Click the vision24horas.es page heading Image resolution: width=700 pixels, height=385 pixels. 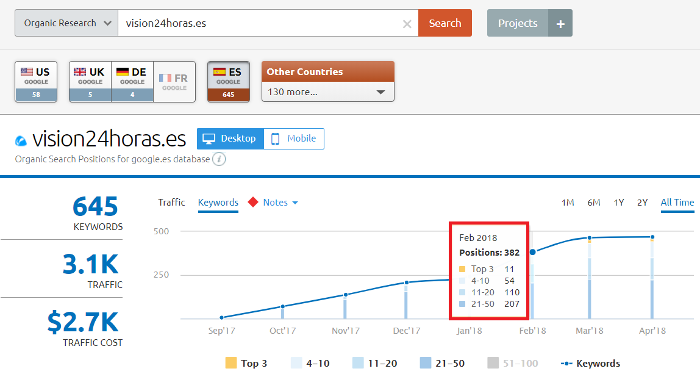point(109,139)
